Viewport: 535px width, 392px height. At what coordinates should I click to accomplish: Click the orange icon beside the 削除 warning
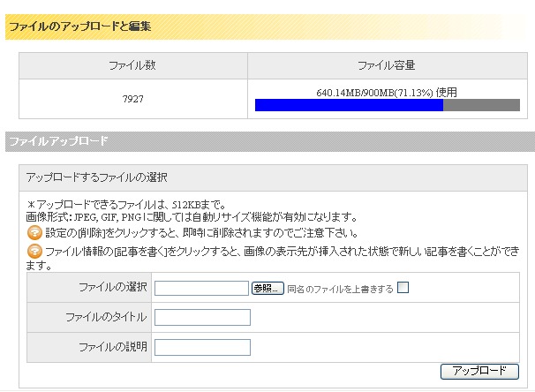[x=34, y=233]
